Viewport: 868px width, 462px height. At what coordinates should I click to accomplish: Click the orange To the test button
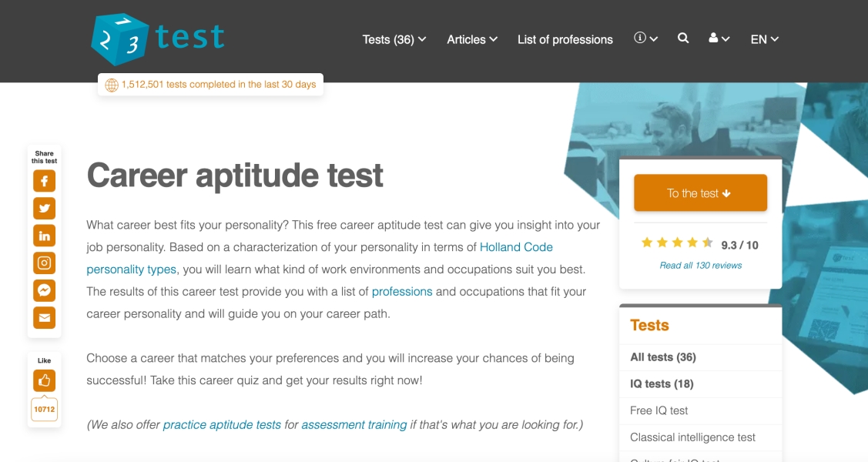click(x=700, y=193)
